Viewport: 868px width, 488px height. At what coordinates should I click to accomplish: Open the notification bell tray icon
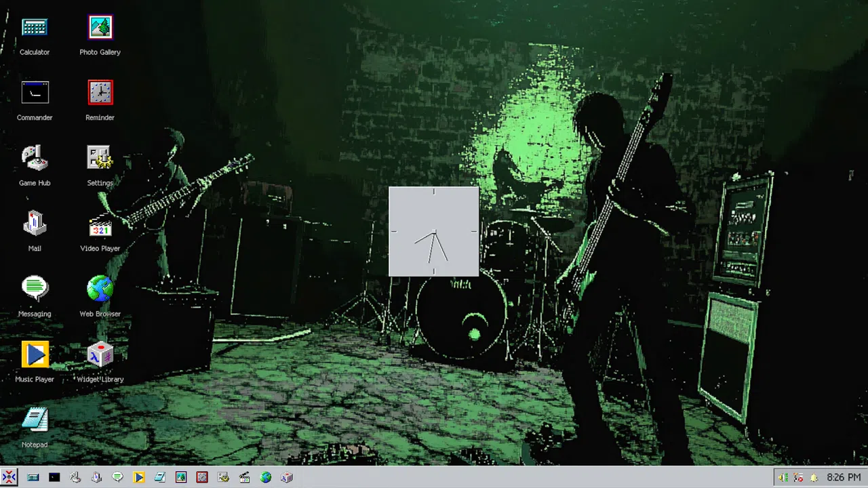point(813,478)
